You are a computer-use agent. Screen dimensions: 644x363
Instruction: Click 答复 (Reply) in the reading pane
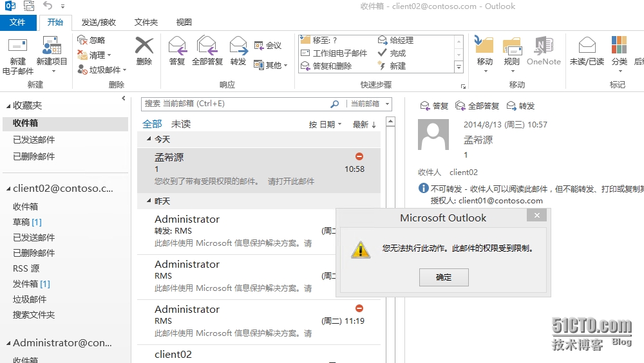tap(434, 106)
